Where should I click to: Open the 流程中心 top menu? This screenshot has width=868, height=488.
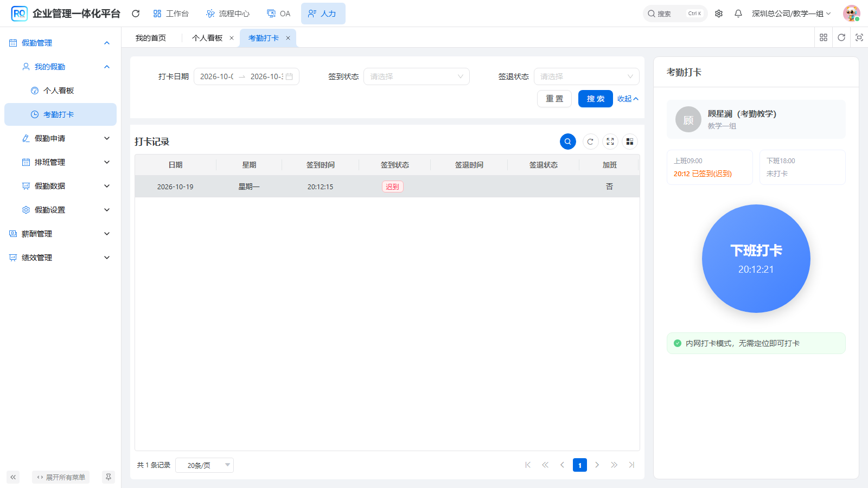[228, 14]
